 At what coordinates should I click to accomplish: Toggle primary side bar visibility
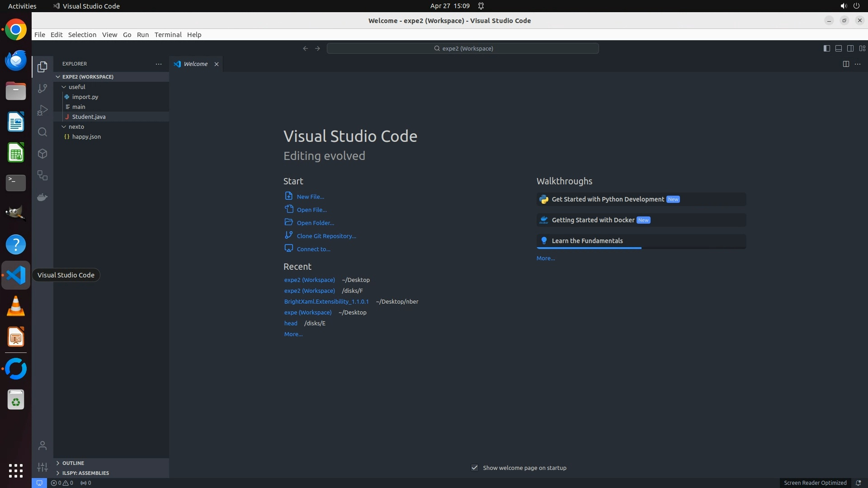pyautogui.click(x=826, y=48)
